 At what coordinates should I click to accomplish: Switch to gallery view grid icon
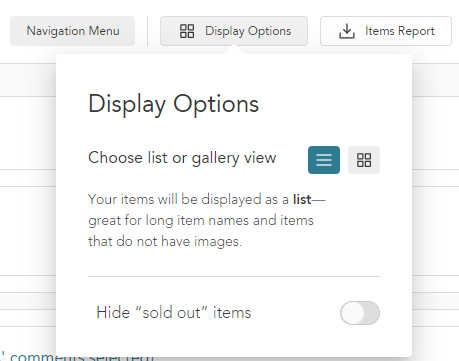pyautogui.click(x=364, y=160)
